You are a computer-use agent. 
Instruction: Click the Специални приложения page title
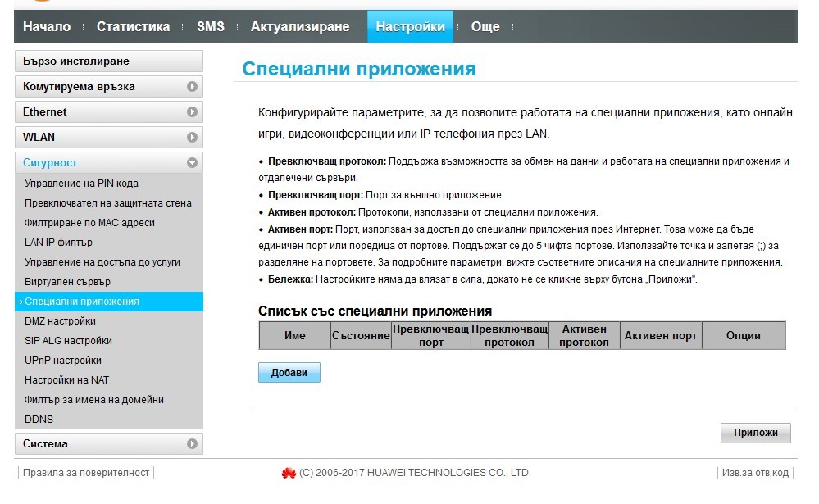click(x=359, y=69)
